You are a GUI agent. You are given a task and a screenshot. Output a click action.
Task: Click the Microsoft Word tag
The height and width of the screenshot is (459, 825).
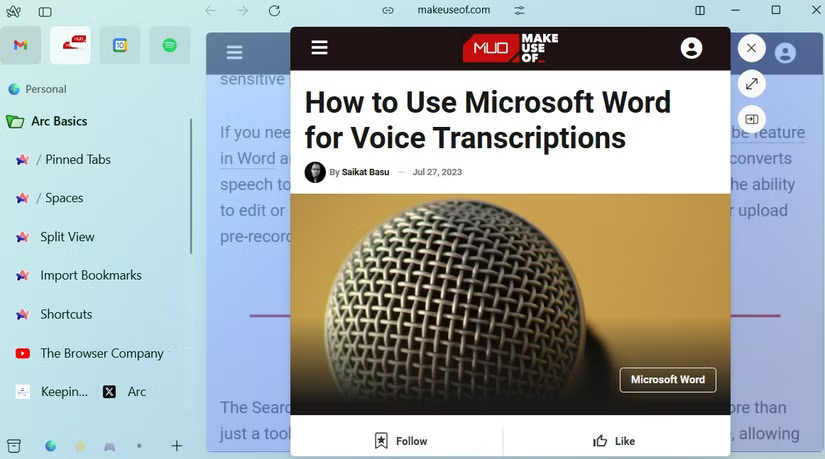[668, 380]
